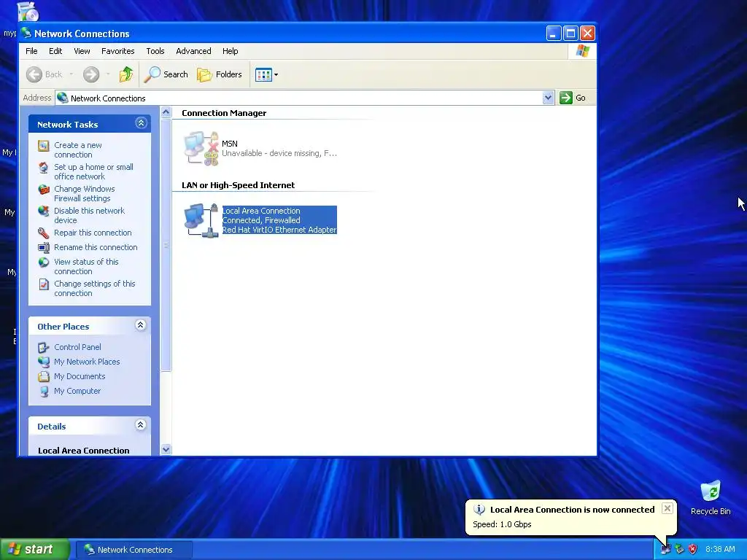Click the Control Panel icon
Image resolution: width=747 pixels, height=560 pixels.
[43, 348]
